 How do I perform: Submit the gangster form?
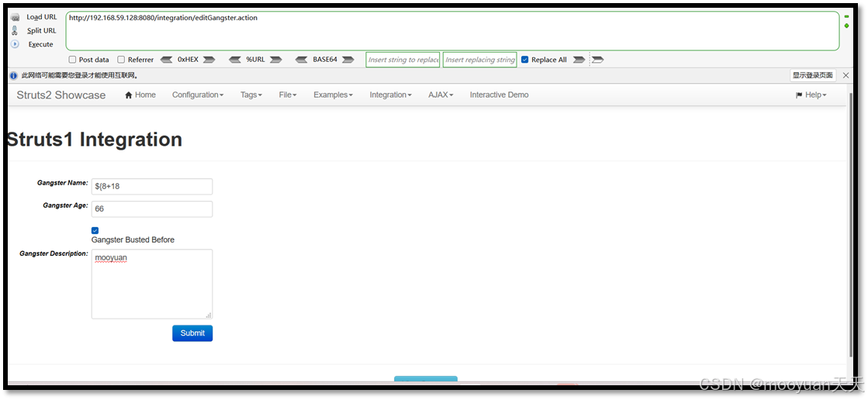(x=192, y=333)
